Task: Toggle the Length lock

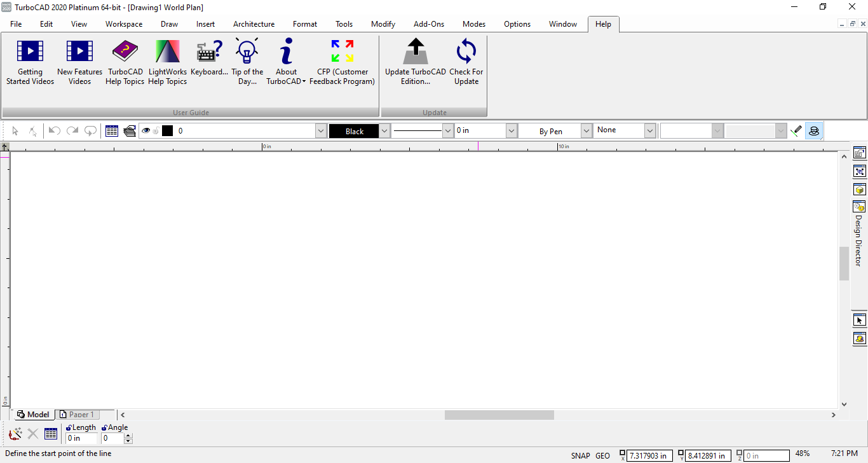Action: click(x=69, y=428)
